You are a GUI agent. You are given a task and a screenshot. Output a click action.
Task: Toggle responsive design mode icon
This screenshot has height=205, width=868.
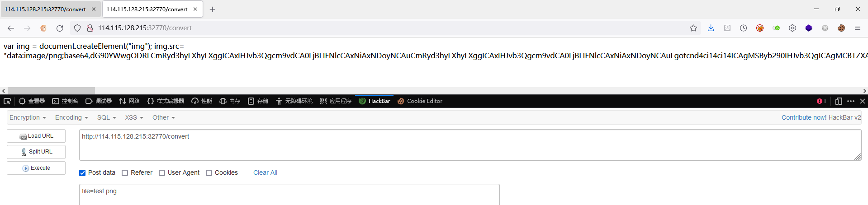coord(839,101)
